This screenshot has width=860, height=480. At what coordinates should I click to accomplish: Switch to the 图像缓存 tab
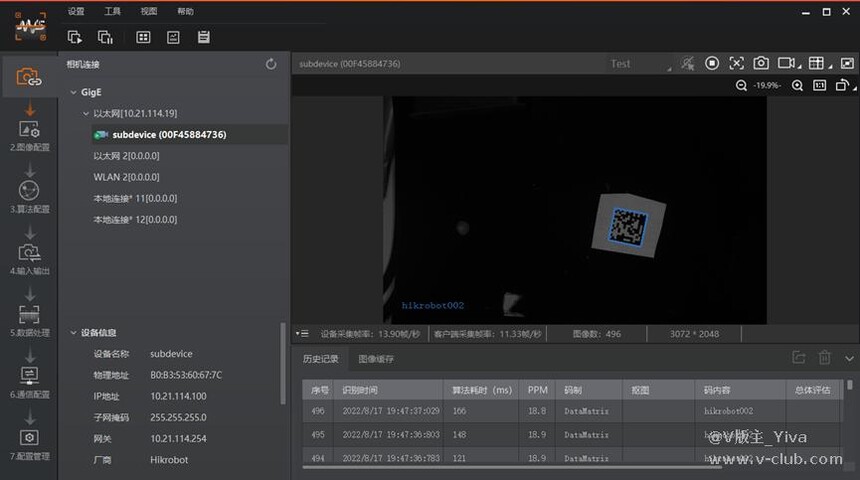coord(376,359)
